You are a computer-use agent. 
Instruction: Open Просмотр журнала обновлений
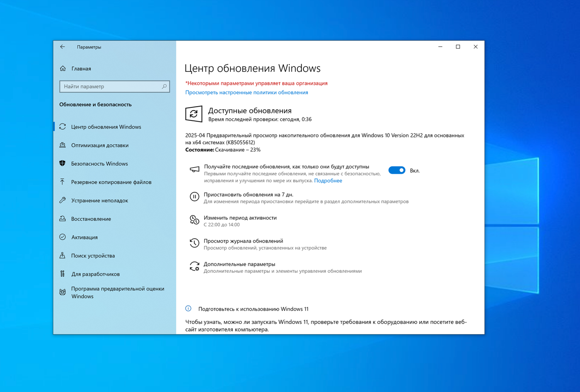pyautogui.click(x=244, y=241)
